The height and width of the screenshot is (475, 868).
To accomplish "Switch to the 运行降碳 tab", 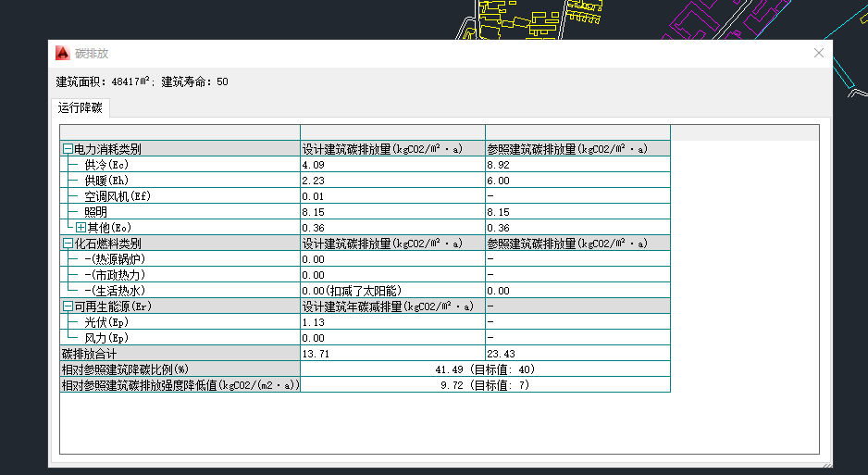I will (x=81, y=107).
